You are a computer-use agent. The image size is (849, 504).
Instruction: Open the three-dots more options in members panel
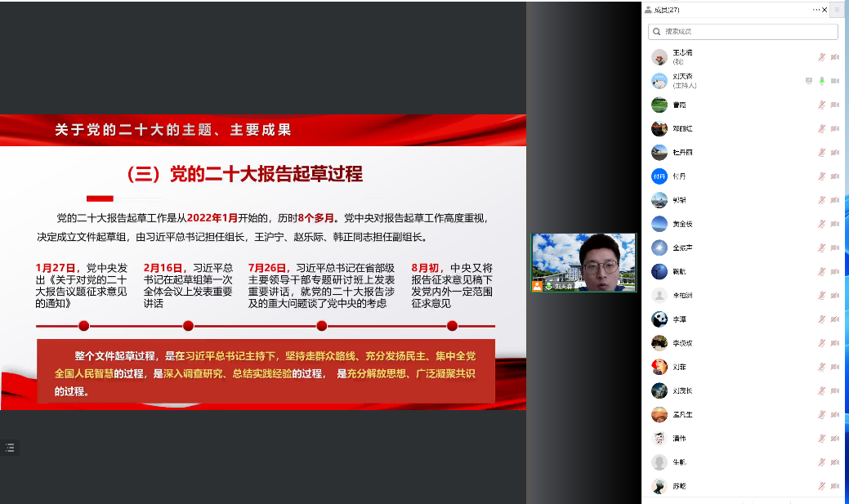tap(815, 10)
